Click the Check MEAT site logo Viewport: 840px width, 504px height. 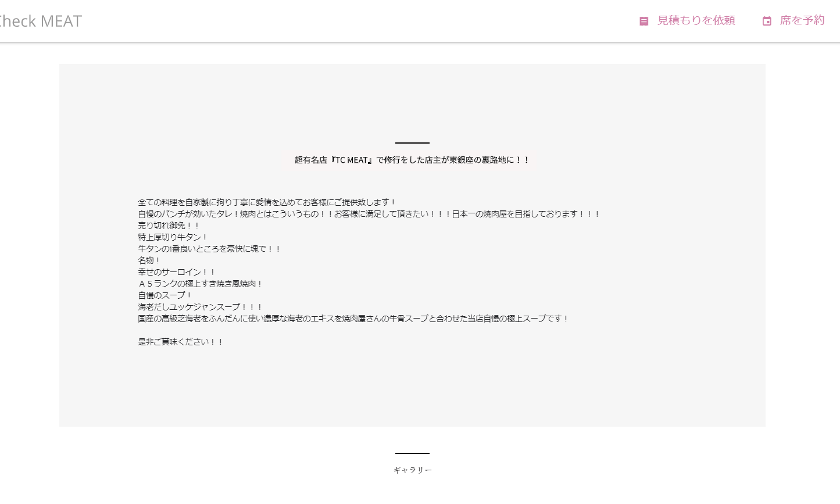pos(40,21)
